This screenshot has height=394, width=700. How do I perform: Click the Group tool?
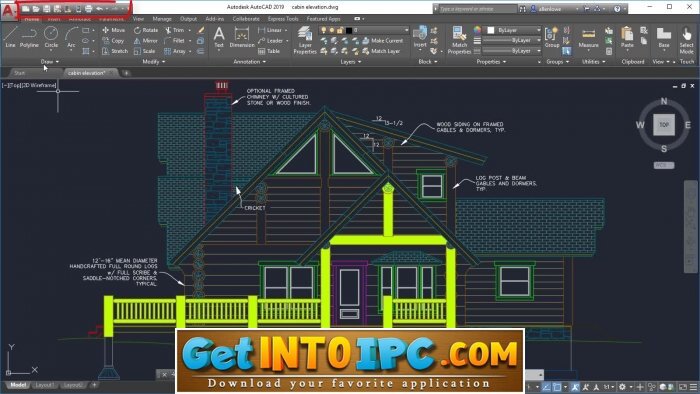pyautogui.click(x=552, y=37)
